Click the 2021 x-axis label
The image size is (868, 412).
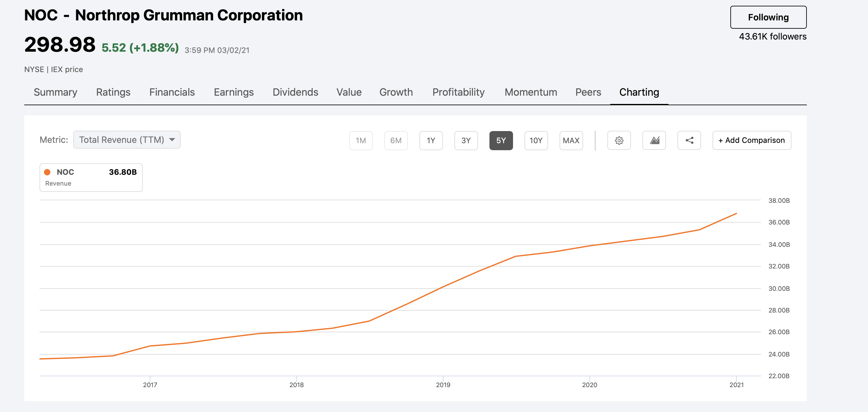[x=736, y=385]
